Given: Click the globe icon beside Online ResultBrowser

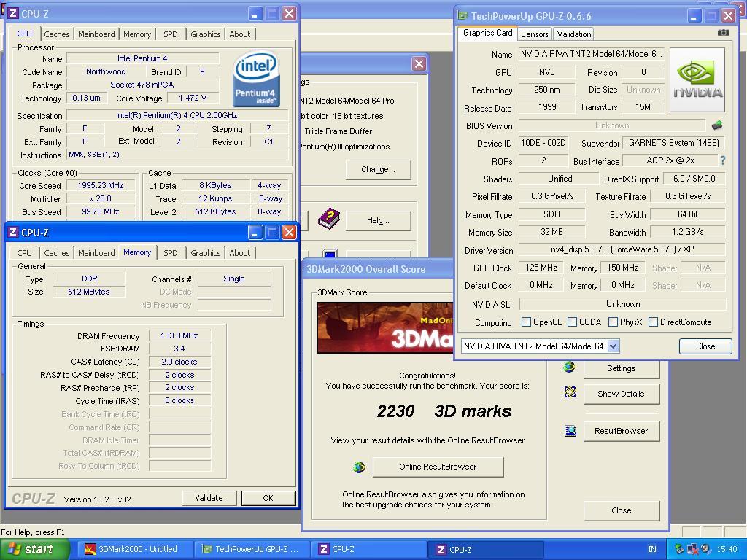Looking at the screenshot, I should 359,467.
